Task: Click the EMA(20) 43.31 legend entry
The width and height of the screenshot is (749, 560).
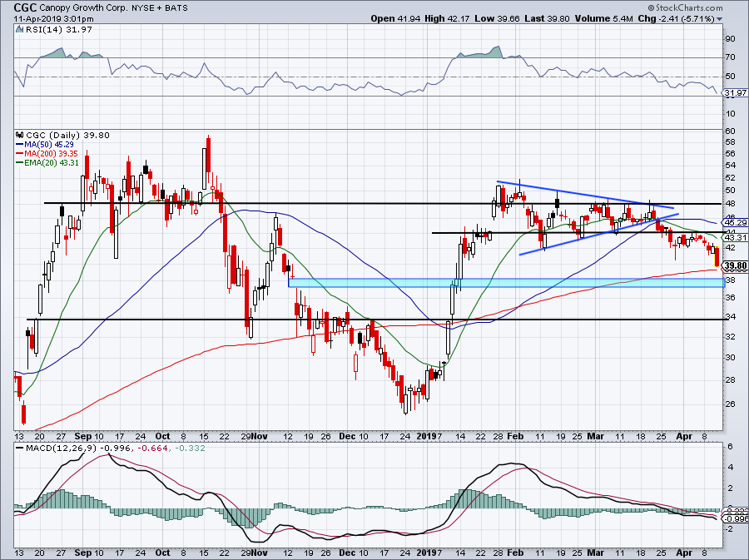Action: click(47, 163)
